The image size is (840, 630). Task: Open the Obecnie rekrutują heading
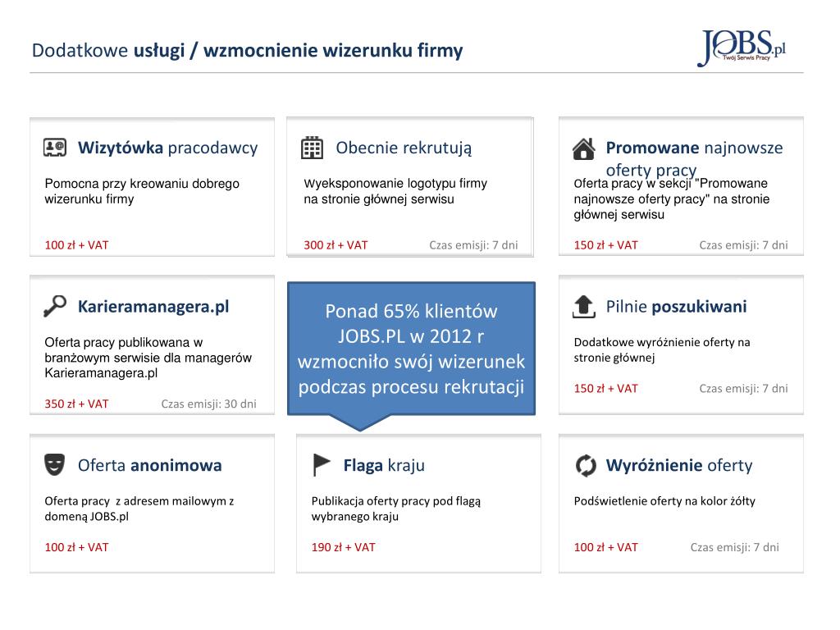(x=404, y=148)
